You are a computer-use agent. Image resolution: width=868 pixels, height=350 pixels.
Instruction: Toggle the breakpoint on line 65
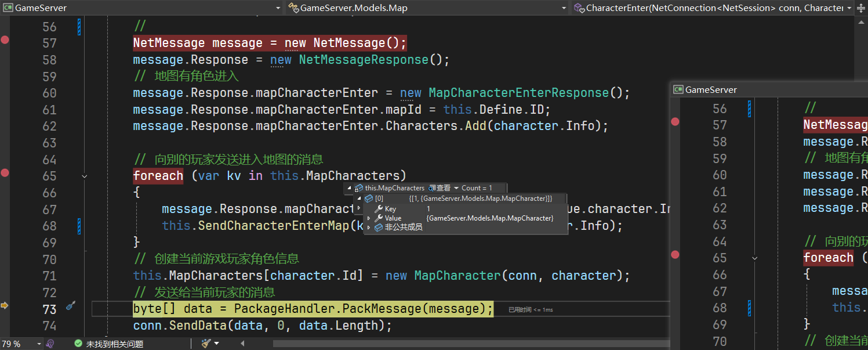[6, 172]
